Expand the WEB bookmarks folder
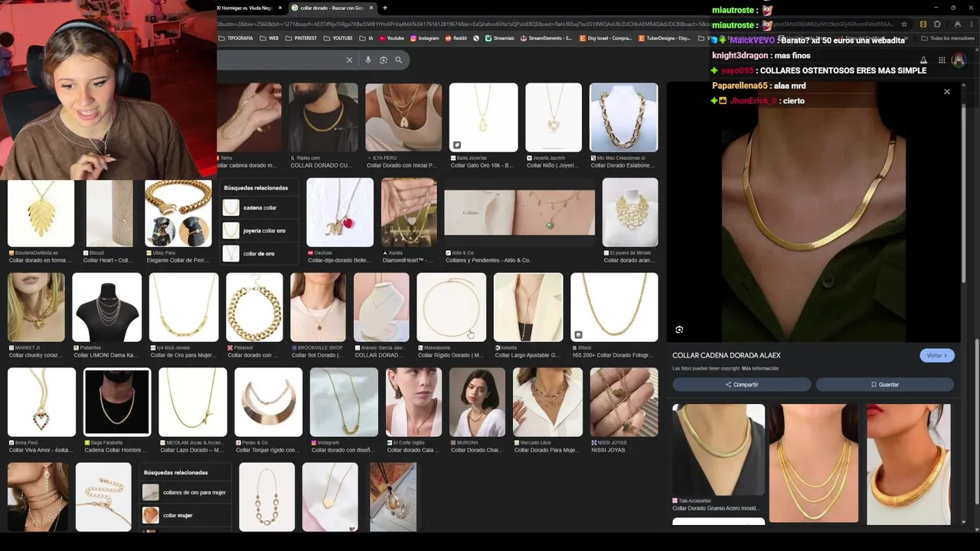Screen dimensions: 980x551 (x=269, y=38)
